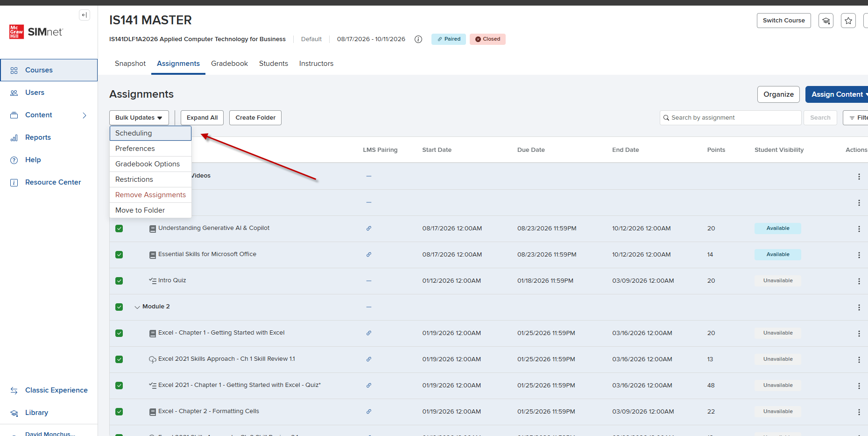Go to Users in the sidebar

(49, 93)
